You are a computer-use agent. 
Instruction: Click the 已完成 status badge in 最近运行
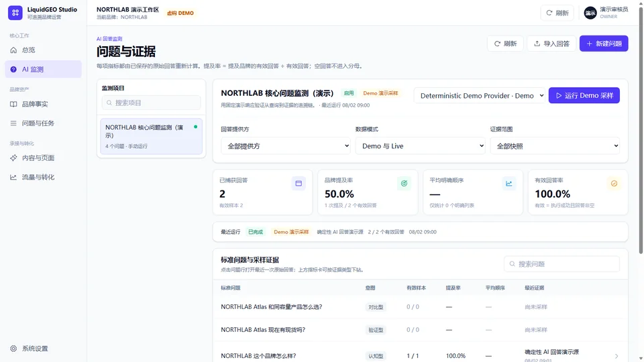[x=256, y=232]
